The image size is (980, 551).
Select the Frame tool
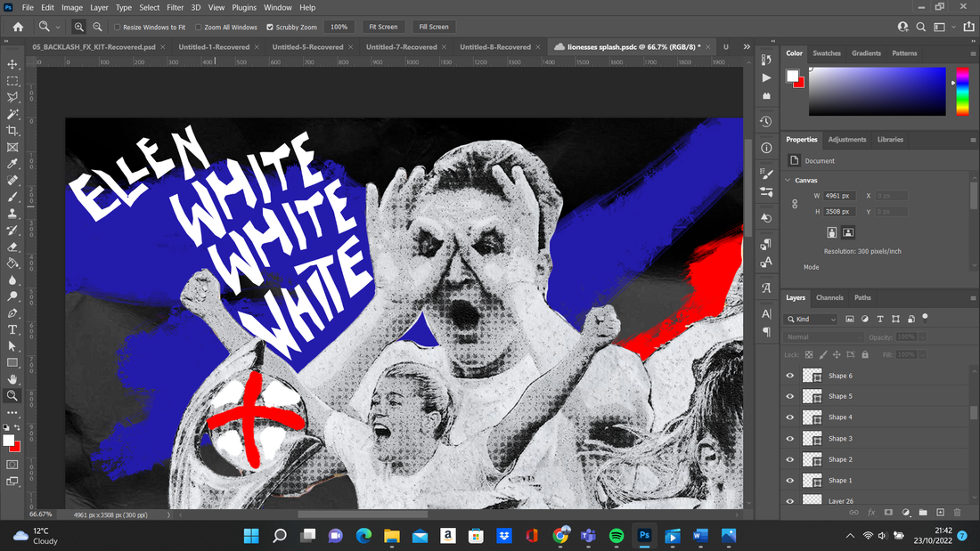point(12,148)
